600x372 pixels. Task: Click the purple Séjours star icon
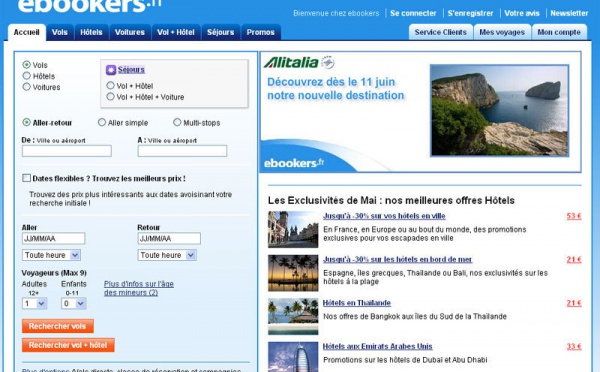[x=111, y=70]
